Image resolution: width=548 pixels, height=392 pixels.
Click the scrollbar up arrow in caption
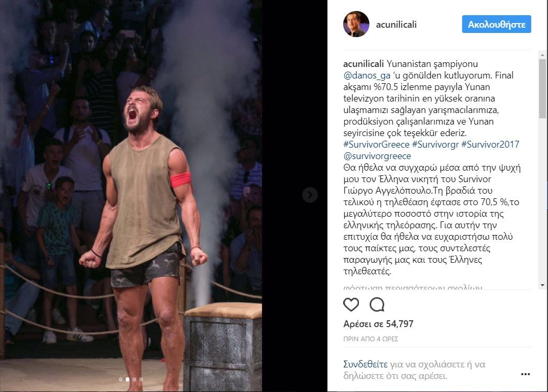[x=542, y=55]
